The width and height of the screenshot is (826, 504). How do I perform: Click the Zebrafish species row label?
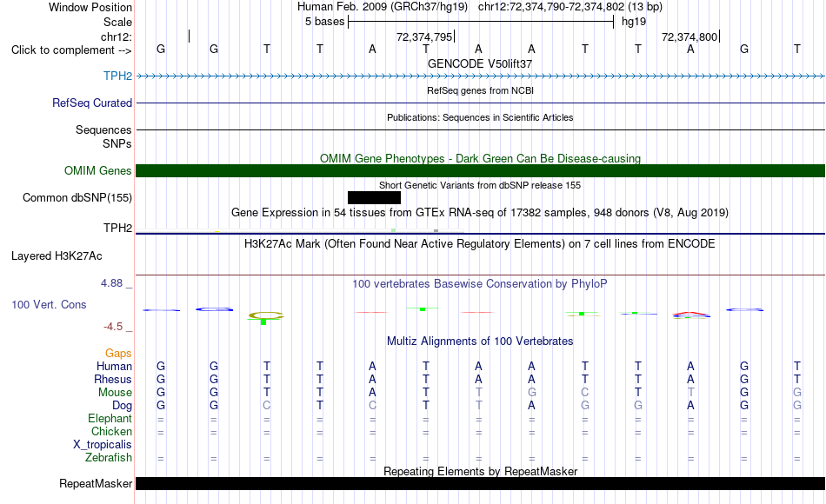(109, 458)
